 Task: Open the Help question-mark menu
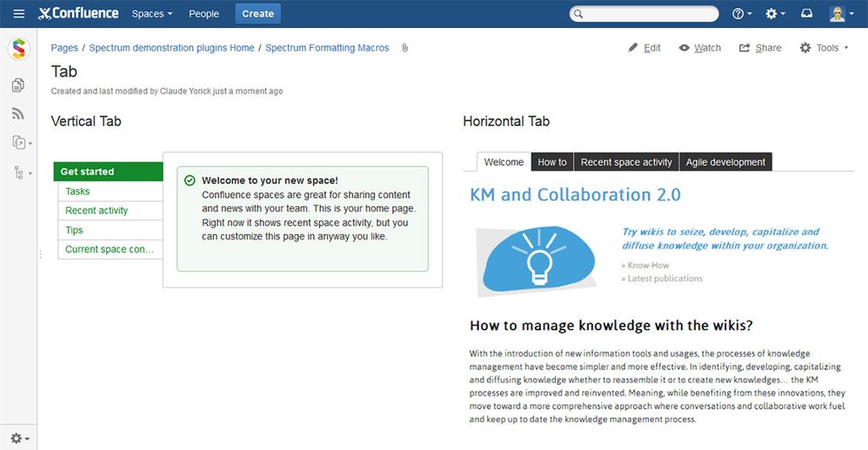click(742, 14)
